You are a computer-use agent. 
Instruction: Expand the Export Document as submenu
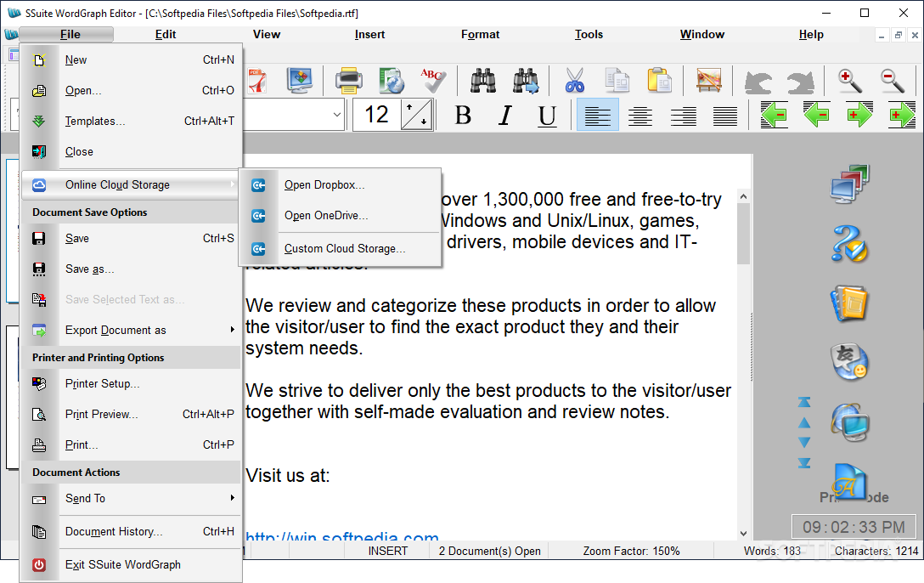click(131, 330)
